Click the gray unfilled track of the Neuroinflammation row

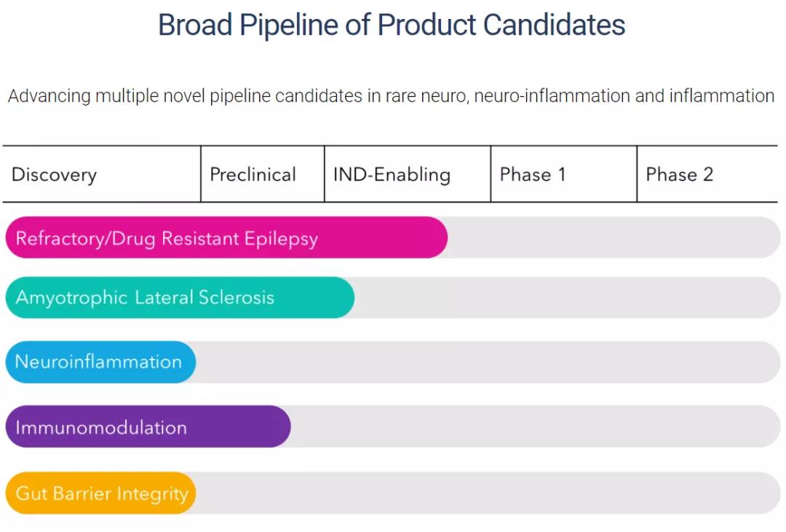tap(488, 362)
